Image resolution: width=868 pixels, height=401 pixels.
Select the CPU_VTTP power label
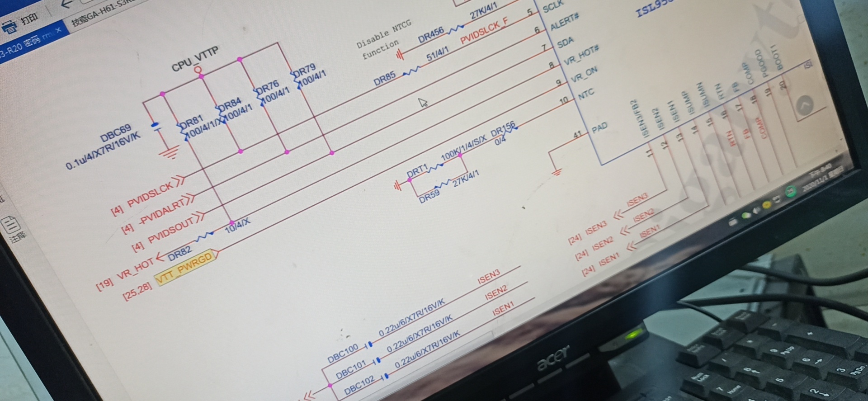195,60
